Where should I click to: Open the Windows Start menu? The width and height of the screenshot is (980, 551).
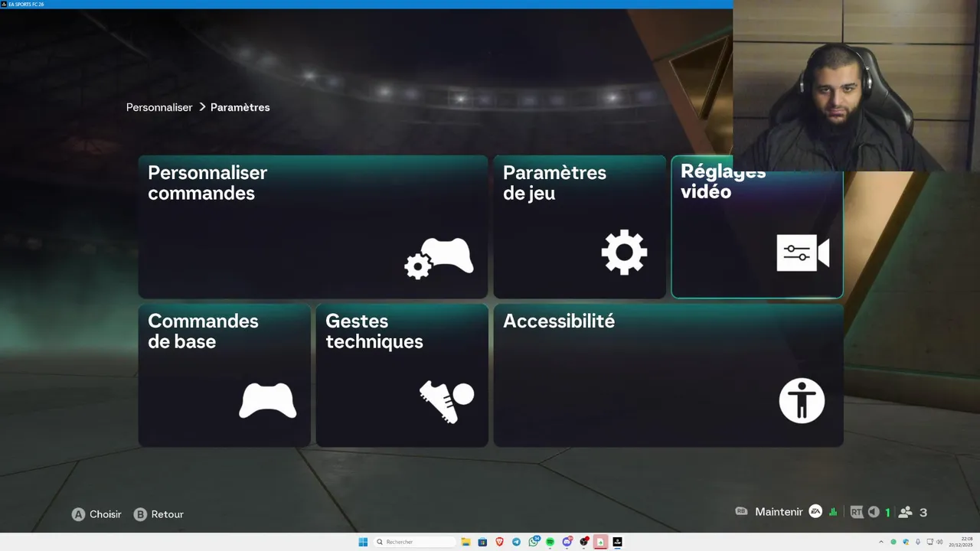(x=363, y=542)
